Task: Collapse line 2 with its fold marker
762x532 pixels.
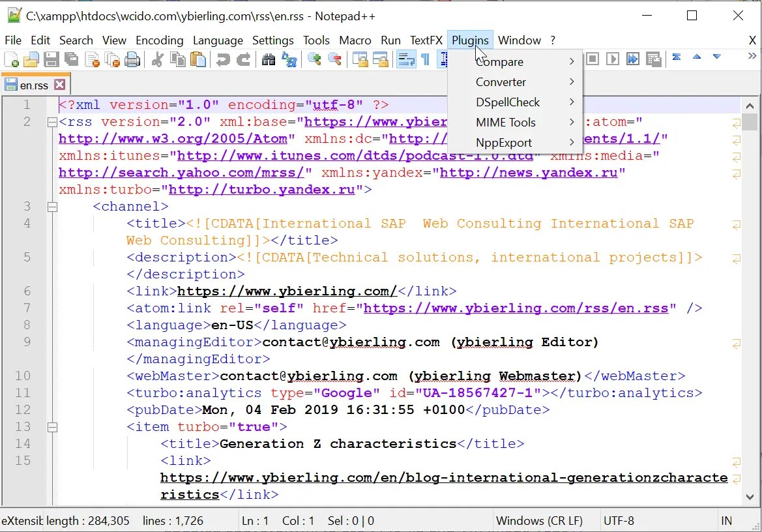Action: click(x=53, y=121)
